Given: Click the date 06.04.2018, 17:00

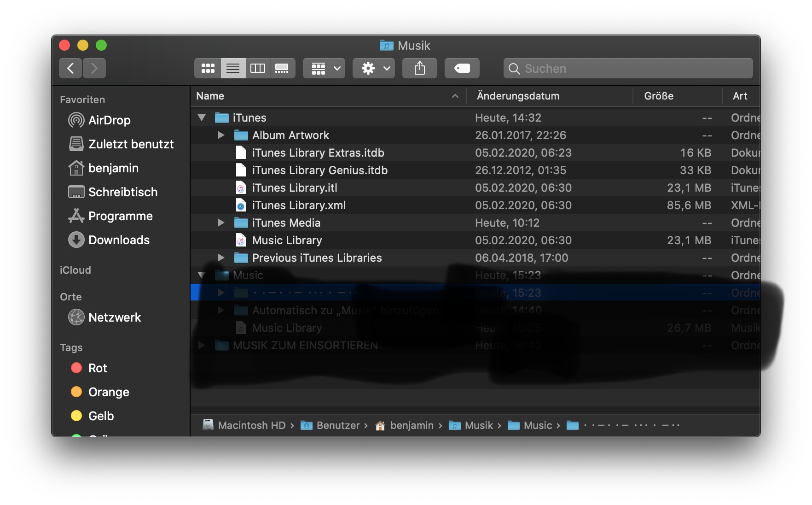Looking at the screenshot, I should click(522, 258).
